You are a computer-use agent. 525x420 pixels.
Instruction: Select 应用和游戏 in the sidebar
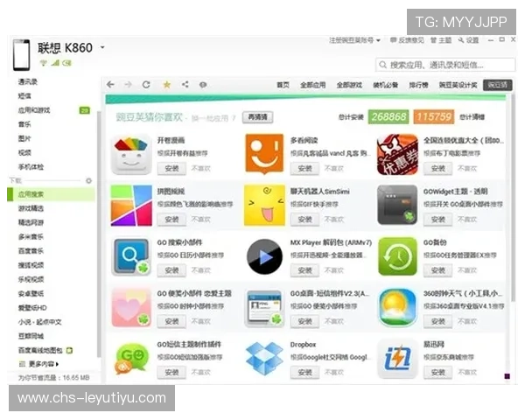[34, 110]
